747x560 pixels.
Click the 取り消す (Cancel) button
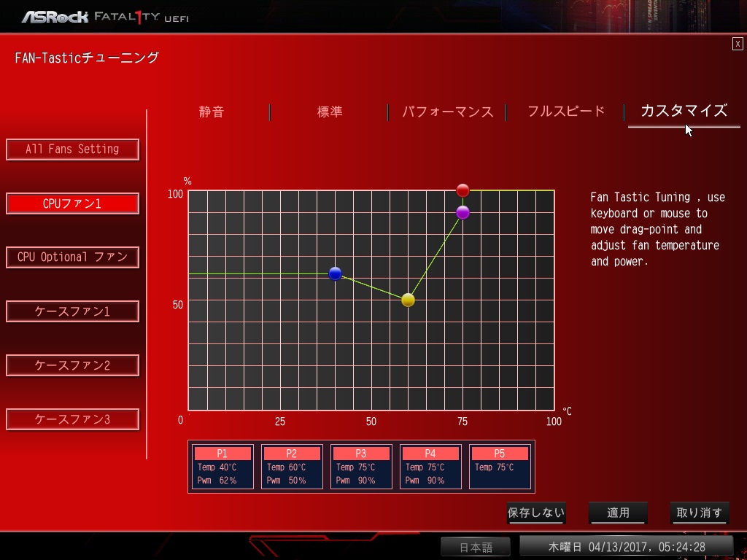[x=700, y=513]
